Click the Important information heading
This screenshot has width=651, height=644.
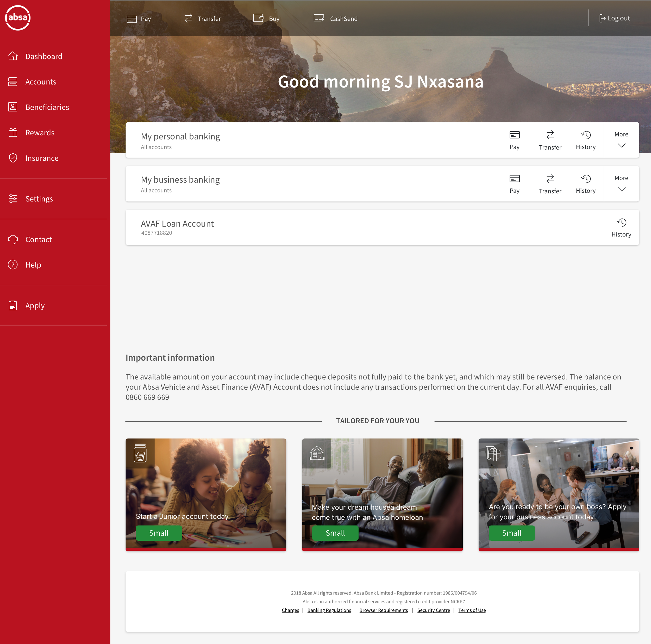pos(170,358)
